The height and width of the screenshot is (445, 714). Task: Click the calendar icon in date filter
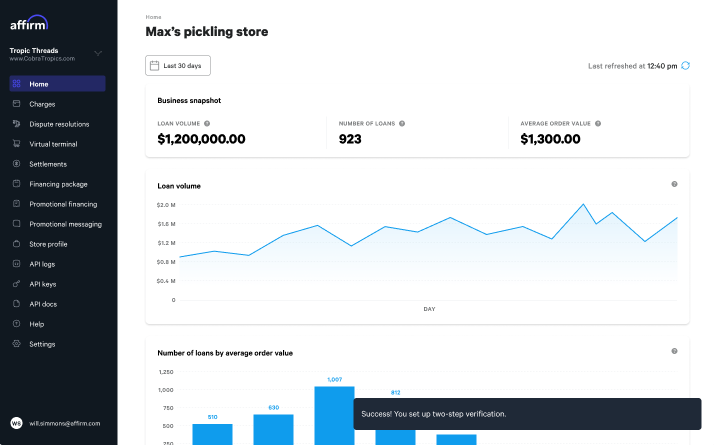point(154,66)
